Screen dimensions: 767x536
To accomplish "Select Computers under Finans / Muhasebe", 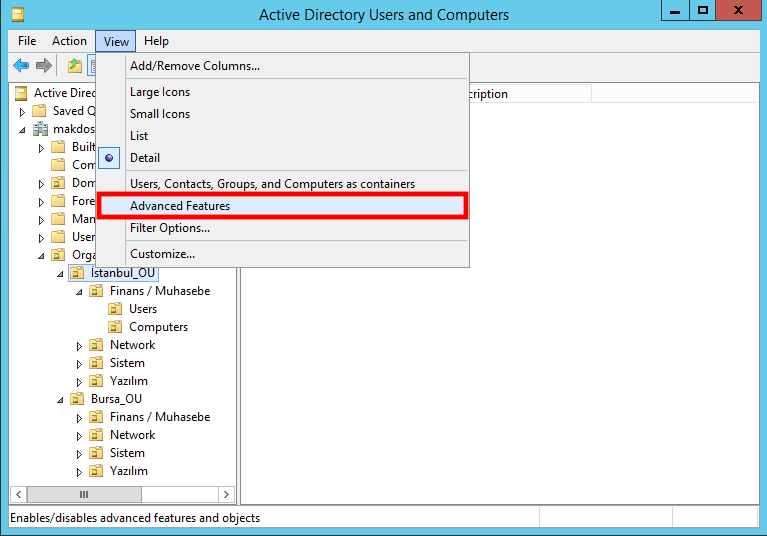I will 158,327.
